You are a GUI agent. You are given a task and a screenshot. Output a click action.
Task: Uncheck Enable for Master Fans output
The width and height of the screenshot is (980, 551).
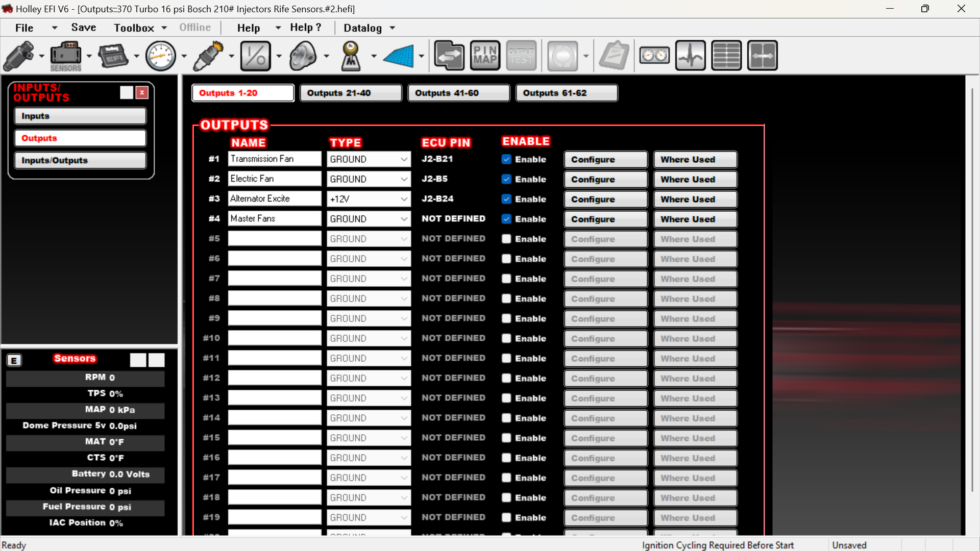506,219
